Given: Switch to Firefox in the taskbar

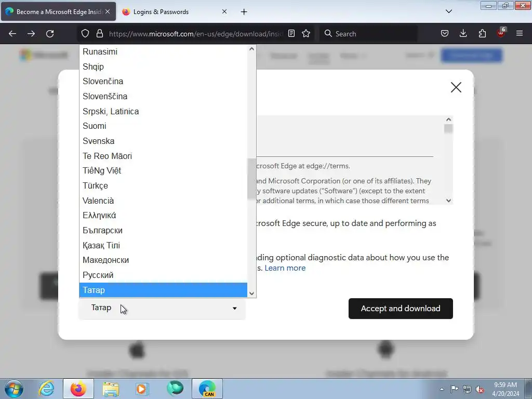Looking at the screenshot, I should 78,389.
